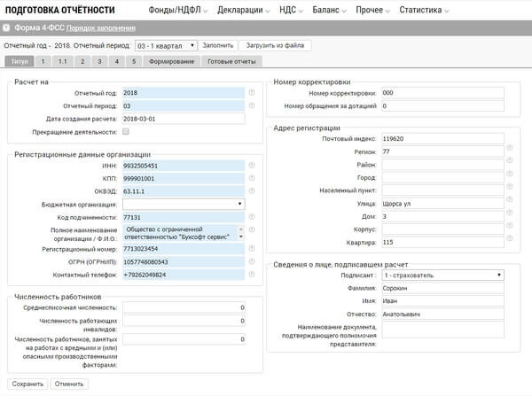Click the Среднесписочная численность input field
This screenshot has height=396, width=532.
(184, 307)
